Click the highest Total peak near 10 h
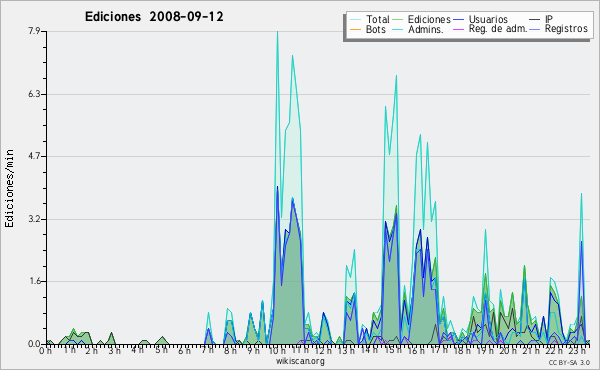 click(277, 33)
